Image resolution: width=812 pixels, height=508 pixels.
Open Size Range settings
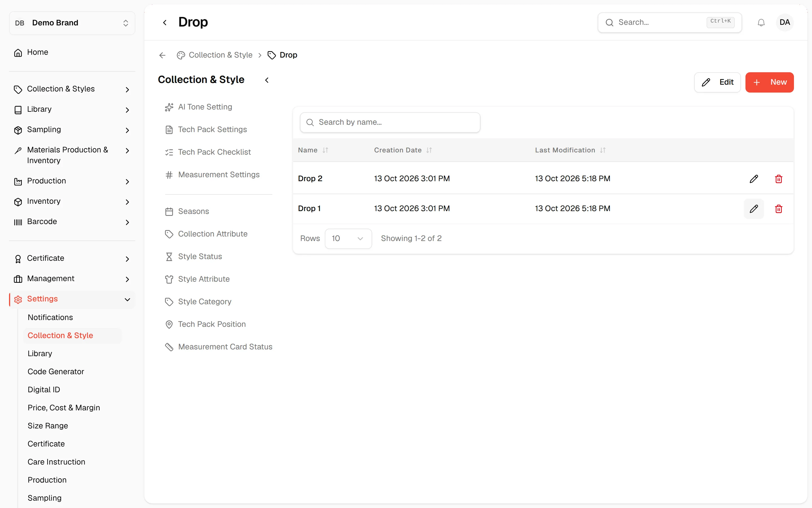pos(48,426)
